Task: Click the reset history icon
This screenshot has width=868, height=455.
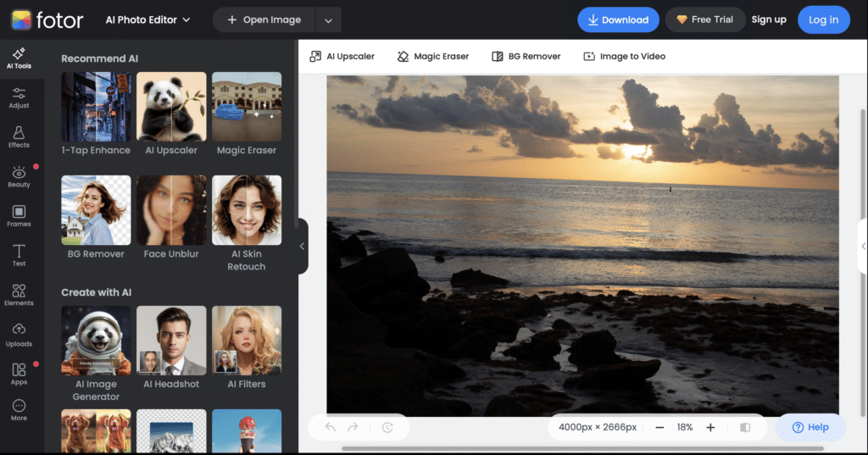Action: click(387, 427)
